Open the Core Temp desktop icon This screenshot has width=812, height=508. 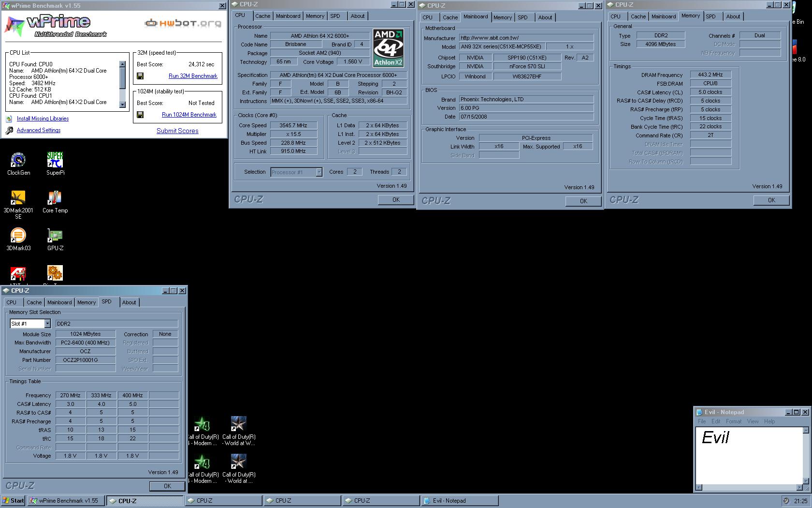click(x=55, y=198)
